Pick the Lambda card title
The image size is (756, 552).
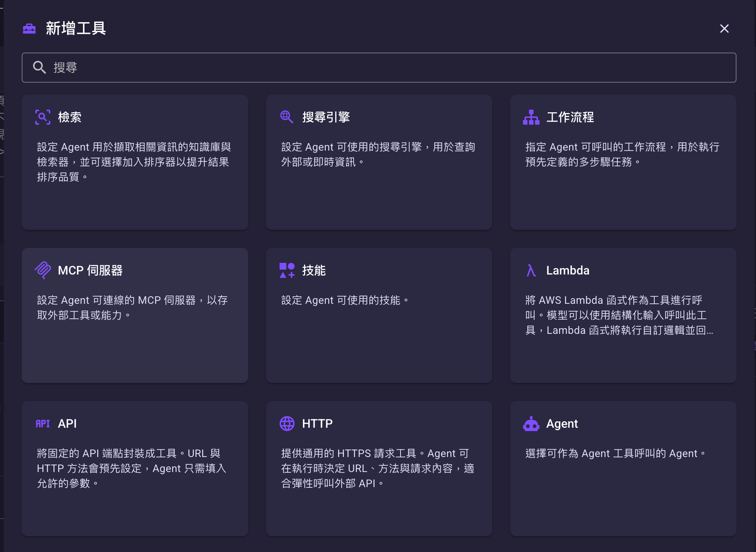click(x=568, y=270)
